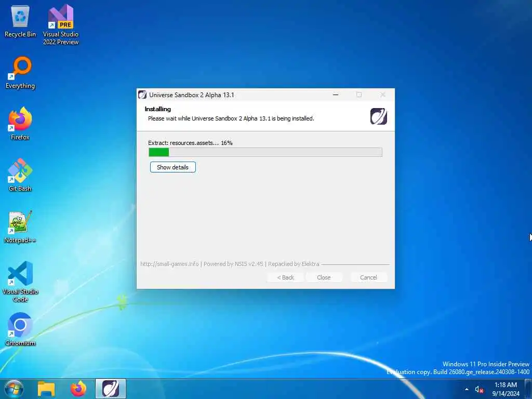The width and height of the screenshot is (532, 399).
Task: Minimize the Universe Sandbox installer window
Action: 336,95
